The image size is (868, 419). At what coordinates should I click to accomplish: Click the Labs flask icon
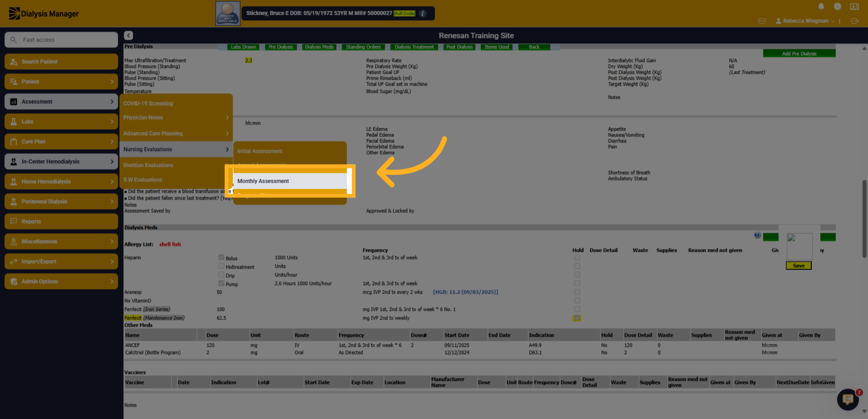(14, 122)
